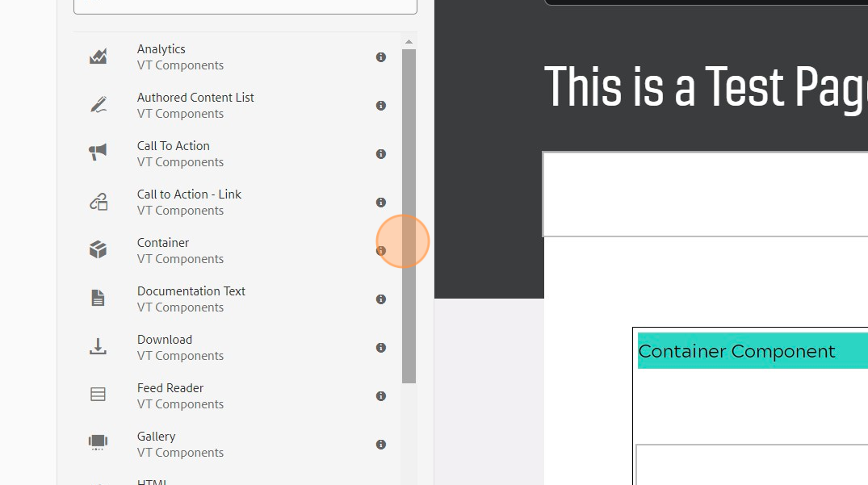The image size is (868, 485).
Task: Click the Documentation Text file icon
Action: coord(98,298)
